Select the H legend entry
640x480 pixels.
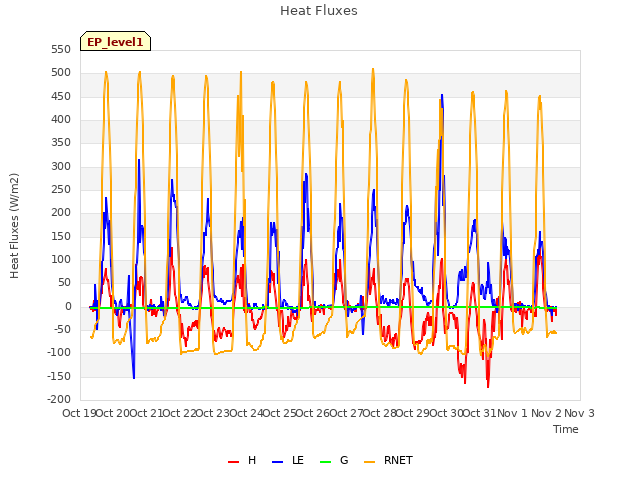click(242, 460)
